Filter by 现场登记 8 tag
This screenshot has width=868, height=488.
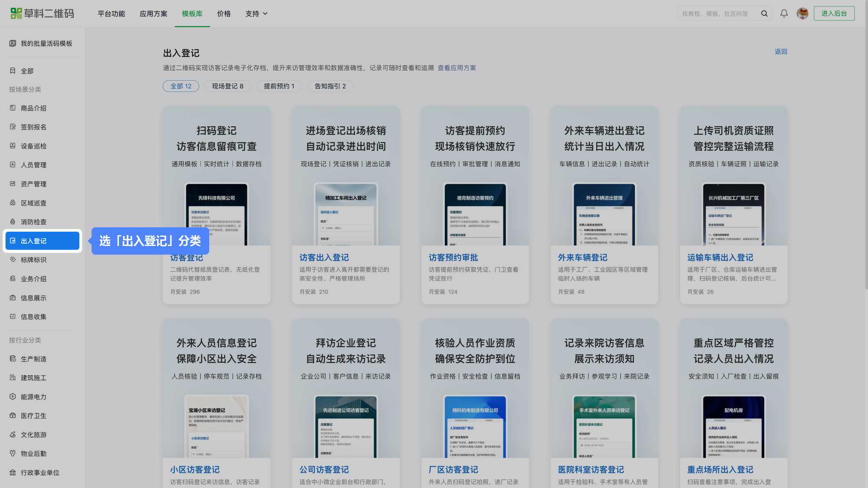[227, 86]
